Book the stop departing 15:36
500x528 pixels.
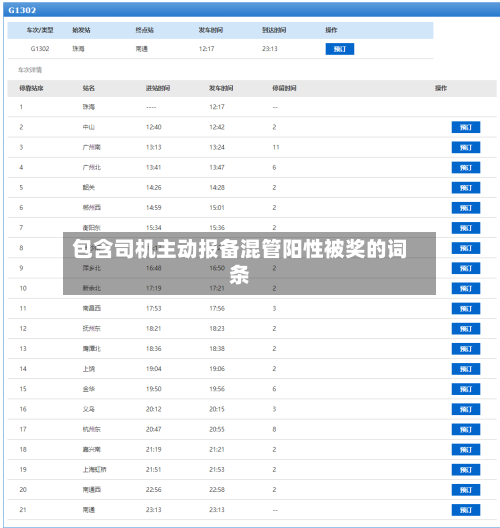(466, 228)
